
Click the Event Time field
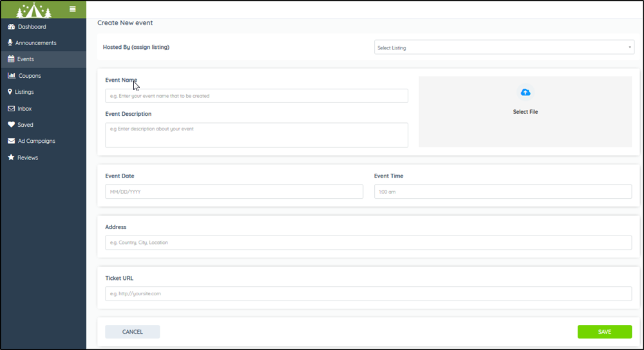503,192
